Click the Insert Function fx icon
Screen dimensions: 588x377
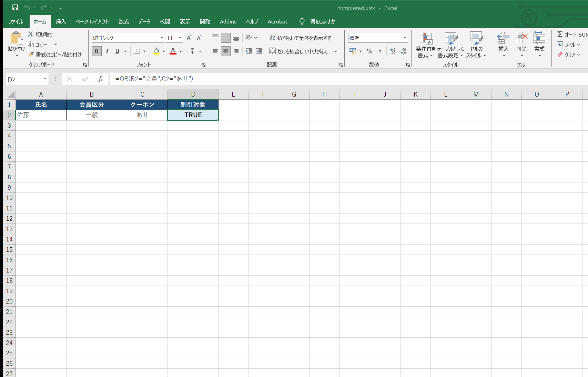pos(100,79)
